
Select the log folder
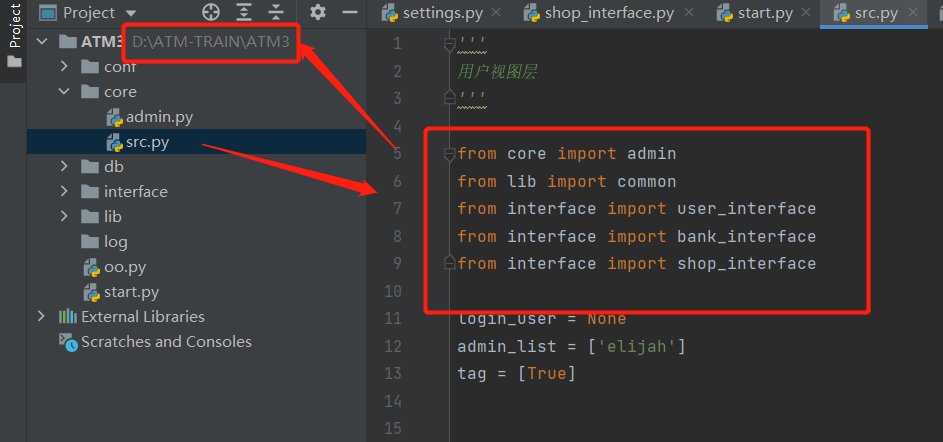pyautogui.click(x=115, y=242)
